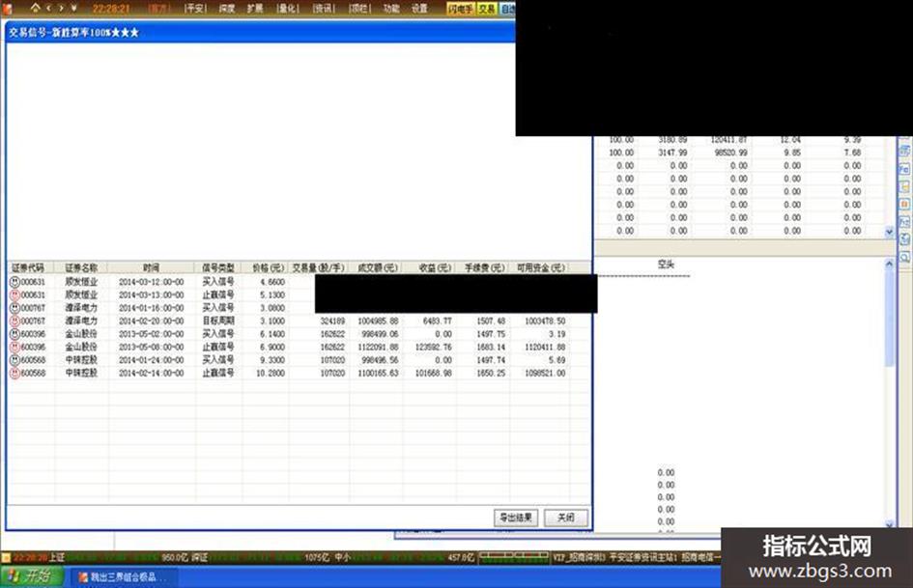The image size is (913, 588).
Task: Select 目标周期 signal cell of 000767
Action: pos(218,321)
